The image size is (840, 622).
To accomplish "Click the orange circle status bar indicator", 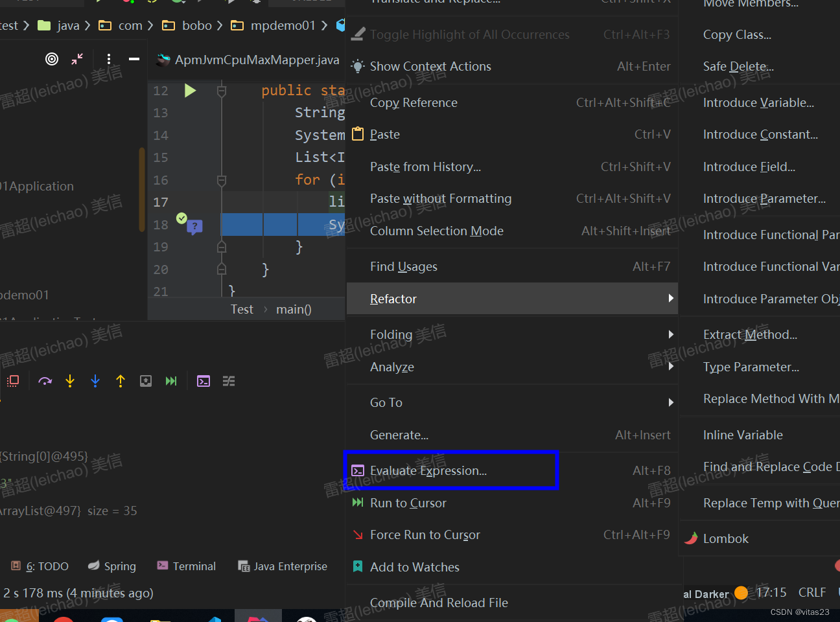I will (741, 592).
